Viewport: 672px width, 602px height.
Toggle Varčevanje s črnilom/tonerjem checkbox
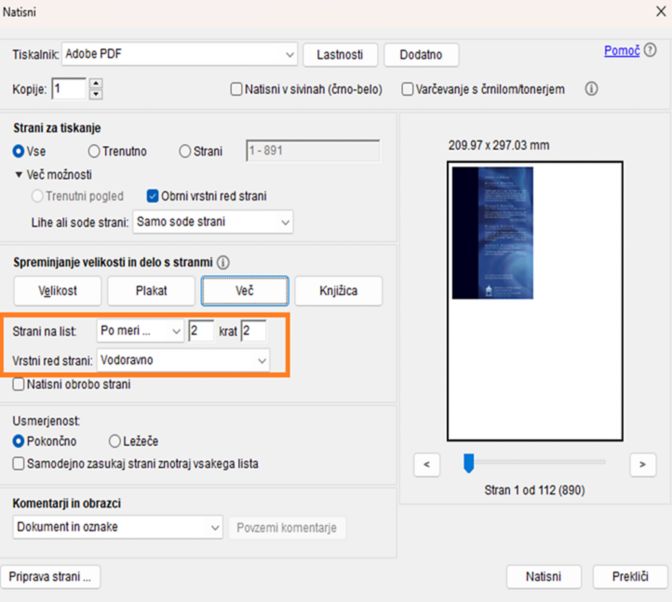[407, 89]
